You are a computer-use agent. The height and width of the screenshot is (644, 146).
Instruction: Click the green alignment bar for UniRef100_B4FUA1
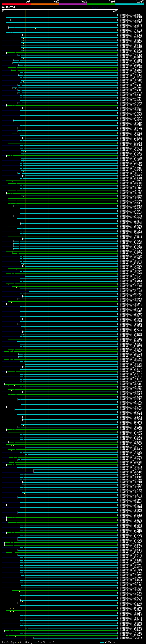click(x=63, y=339)
